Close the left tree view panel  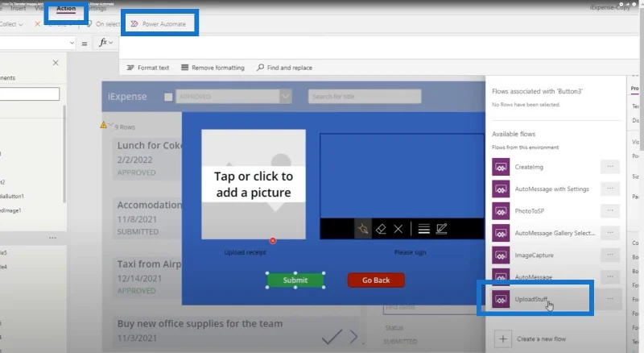point(56,63)
